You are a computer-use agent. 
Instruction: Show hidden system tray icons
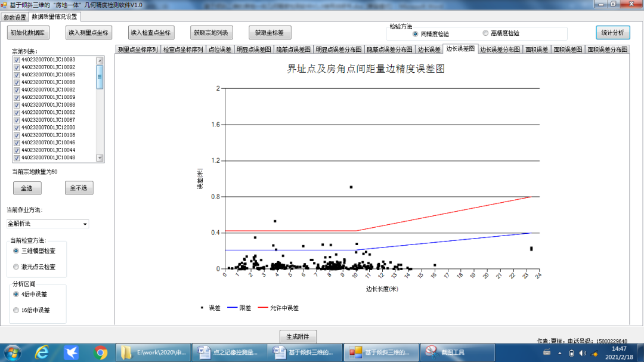(559, 353)
